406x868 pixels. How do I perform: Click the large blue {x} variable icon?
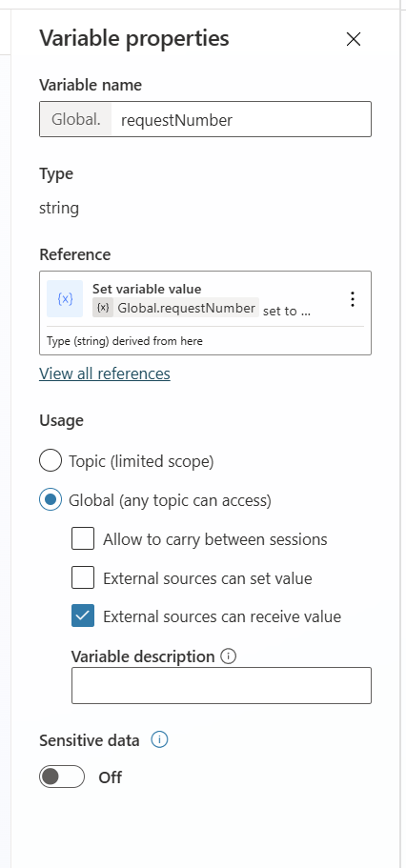[x=65, y=299]
